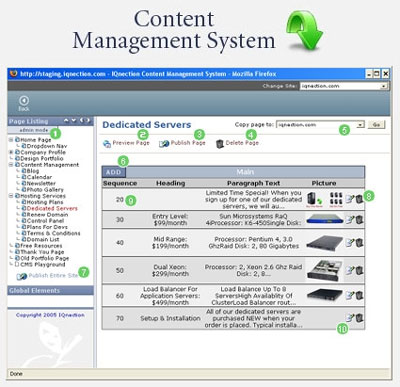This screenshot has width=400, height=387.
Task: Click the Back arrow icon in toolbar
Action: 24,100
